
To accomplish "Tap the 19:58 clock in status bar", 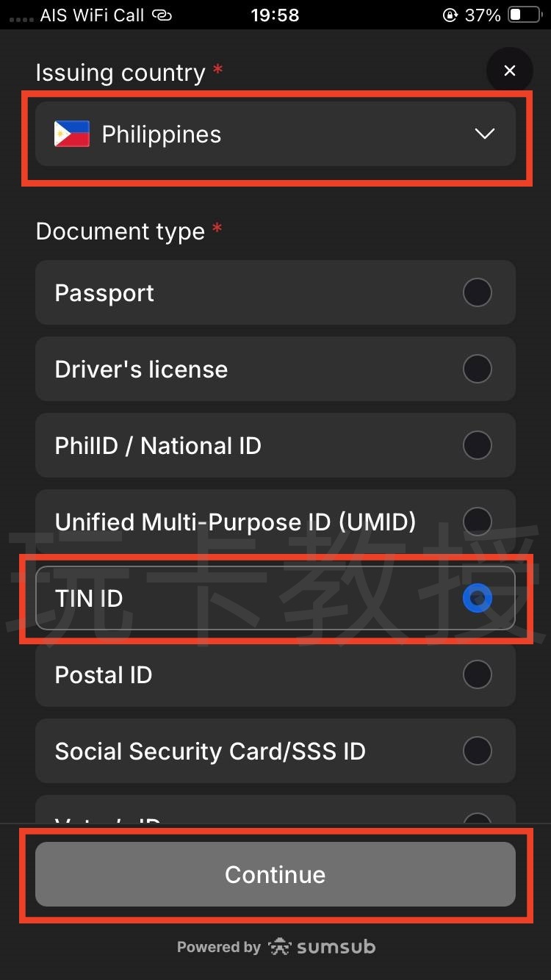I will pos(275,15).
